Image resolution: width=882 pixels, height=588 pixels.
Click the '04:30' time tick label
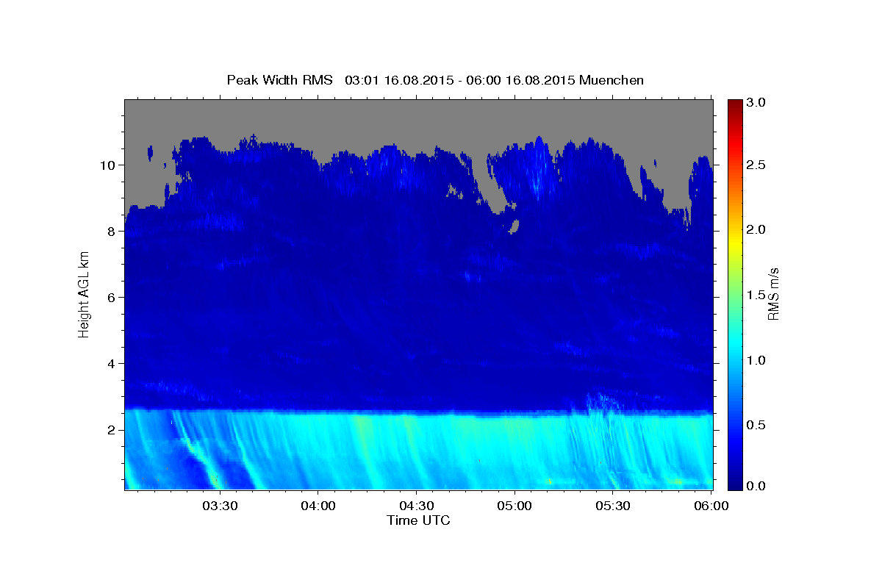[416, 506]
